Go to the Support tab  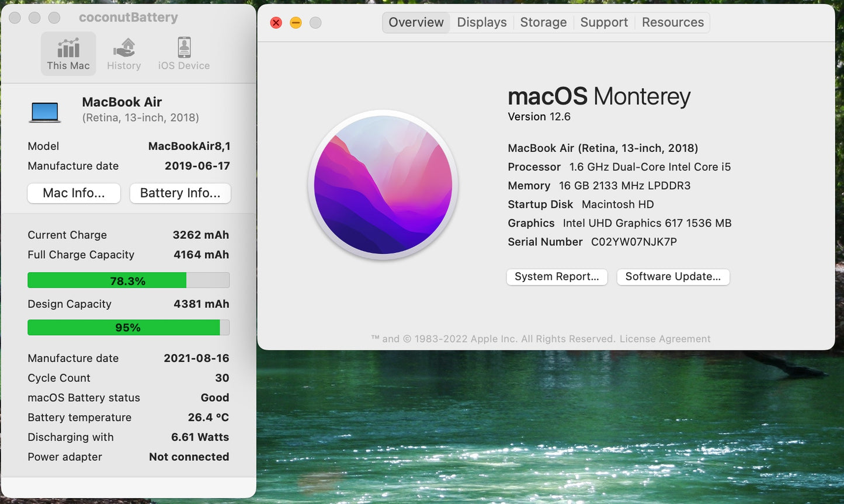tap(604, 22)
